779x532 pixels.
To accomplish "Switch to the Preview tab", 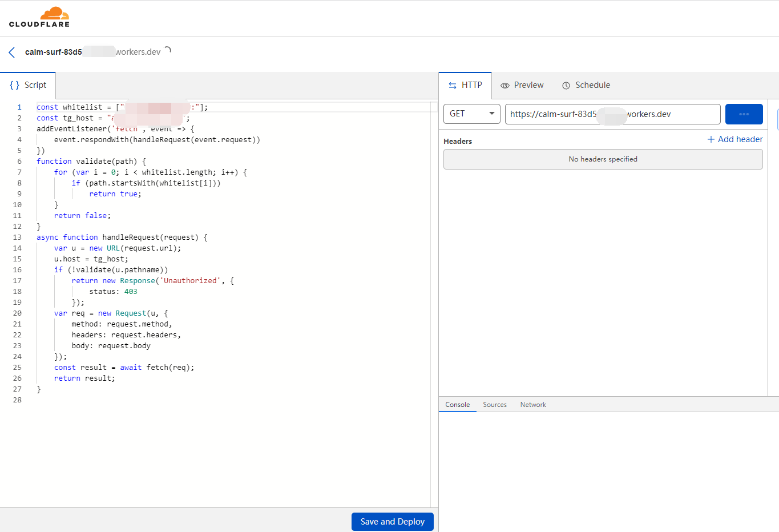I will (522, 85).
